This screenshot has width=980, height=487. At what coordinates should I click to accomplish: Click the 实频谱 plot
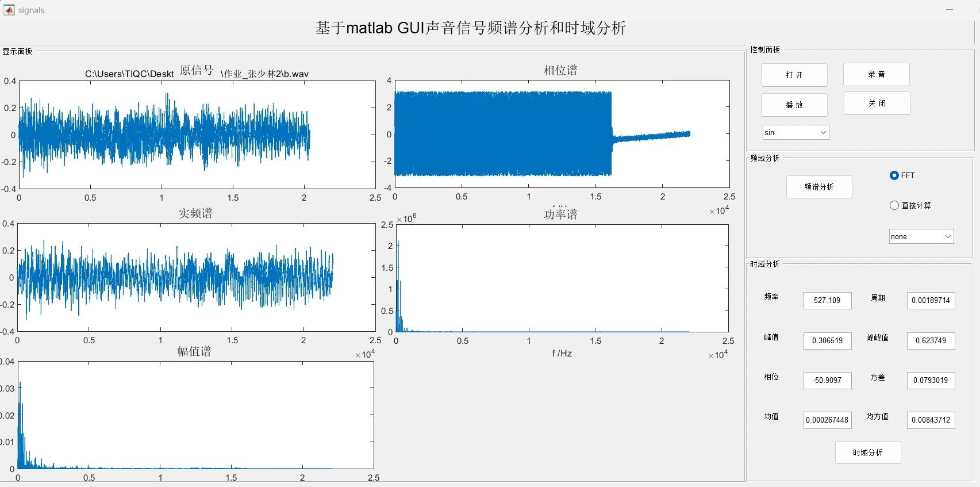tap(196, 277)
